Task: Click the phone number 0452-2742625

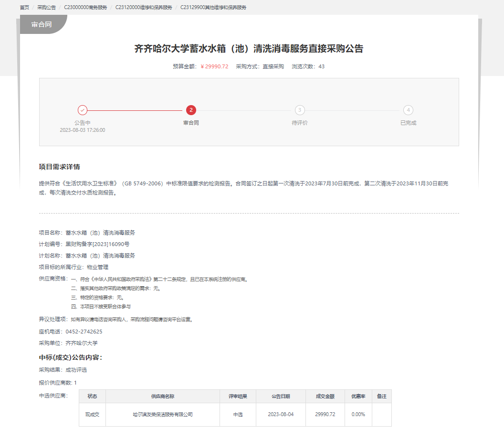Action: (x=84, y=332)
